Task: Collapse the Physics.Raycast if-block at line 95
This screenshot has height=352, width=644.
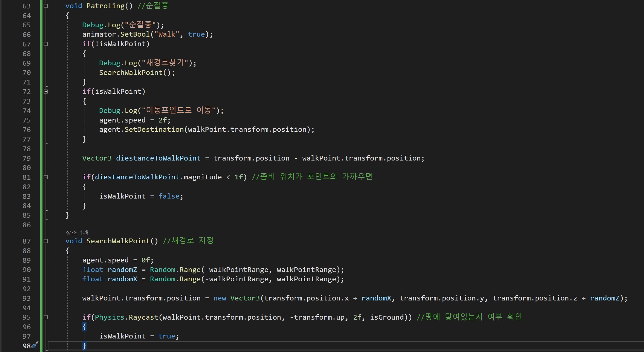Action: click(x=46, y=317)
